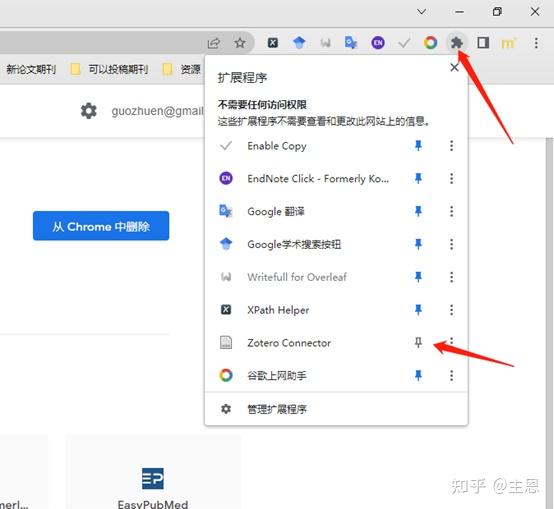The image size is (554, 509).
Task: Click the guozhuen@gmail account email
Action: pos(157,111)
